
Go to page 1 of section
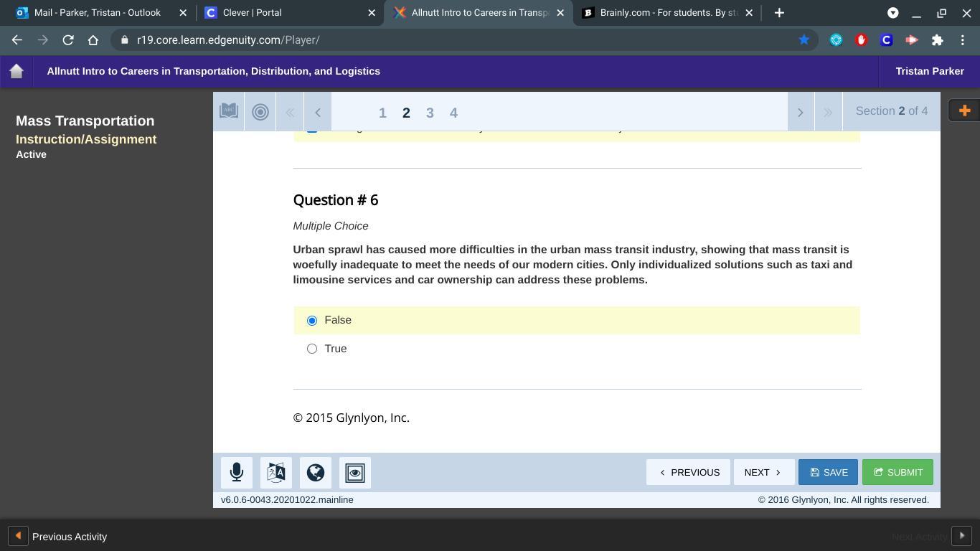[x=382, y=113]
